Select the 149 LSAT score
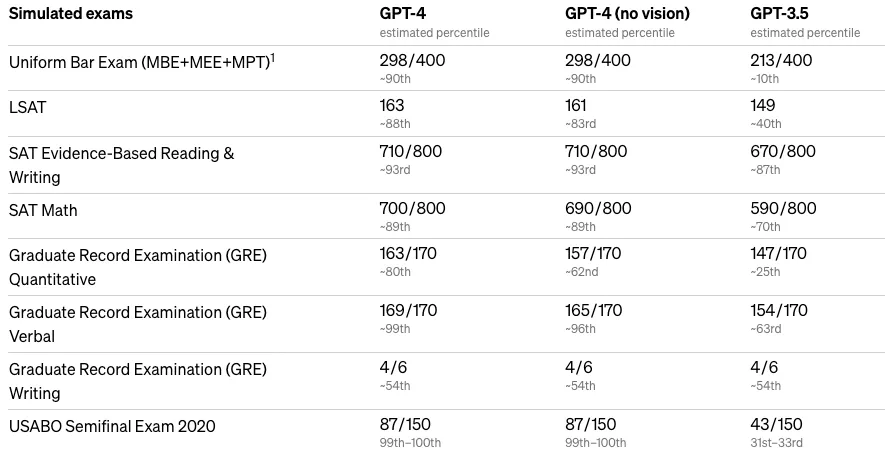The image size is (885, 453). coord(764,102)
